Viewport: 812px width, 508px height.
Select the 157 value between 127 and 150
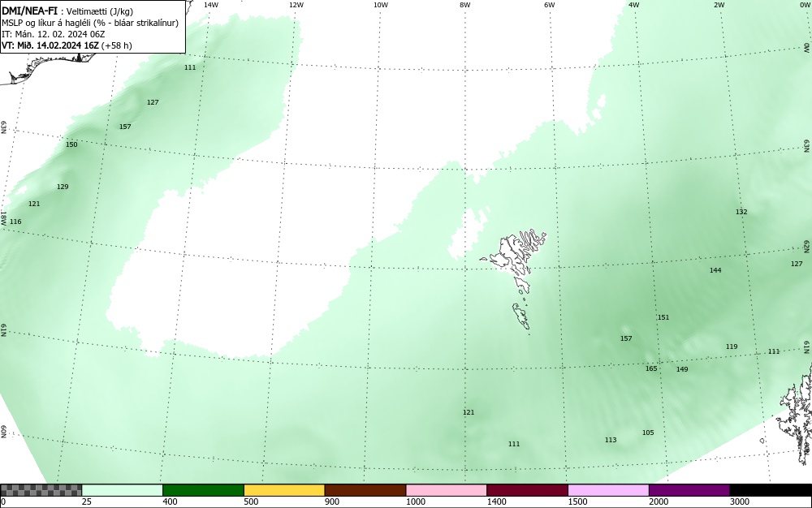click(x=125, y=127)
